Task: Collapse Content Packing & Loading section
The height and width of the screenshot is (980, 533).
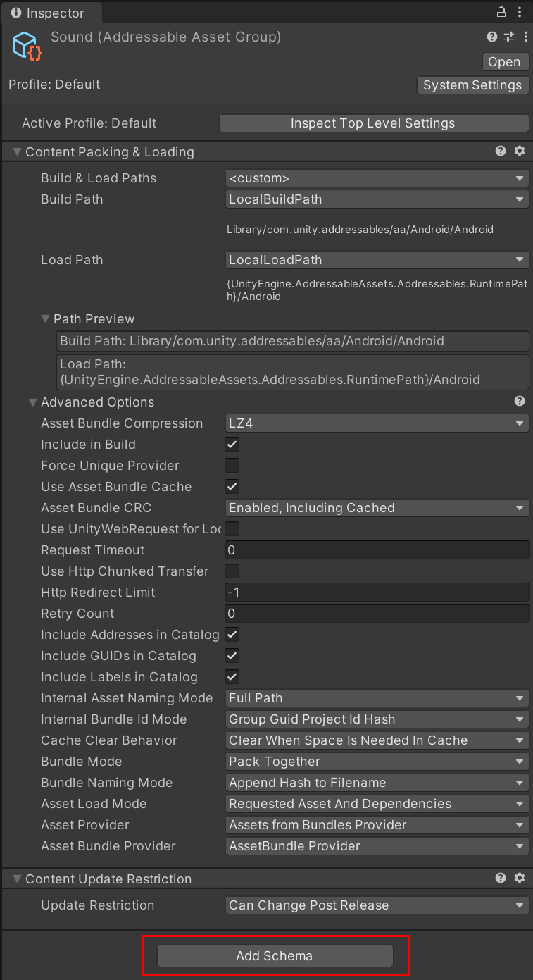Action: click(17, 152)
